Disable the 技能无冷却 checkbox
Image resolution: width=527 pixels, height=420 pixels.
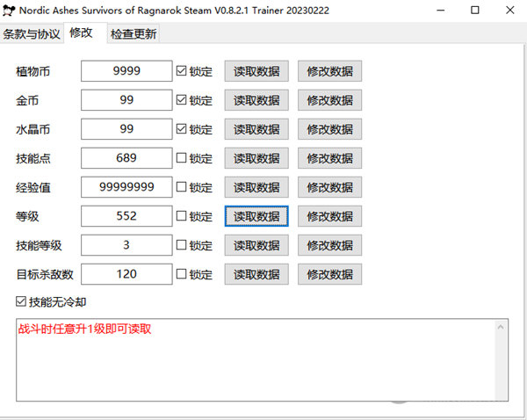[x=21, y=301]
